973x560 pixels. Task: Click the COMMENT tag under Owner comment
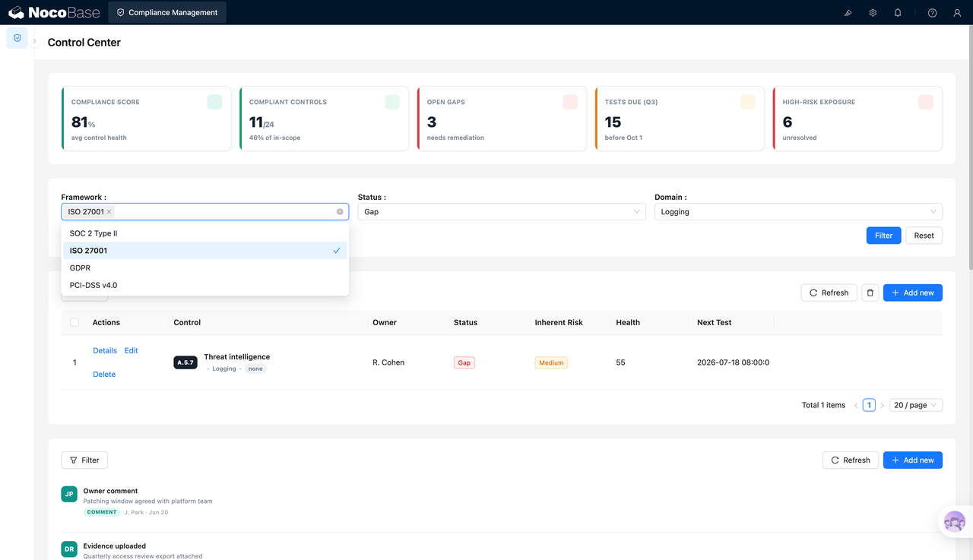102,512
